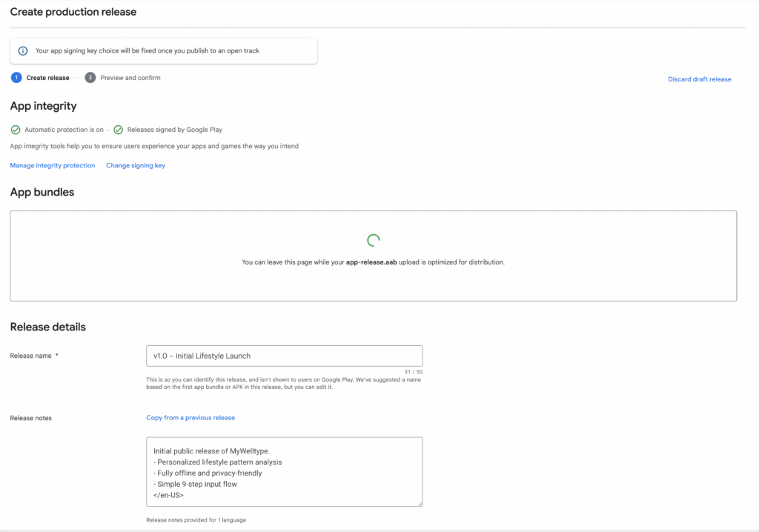
Task: Click the App integrity section heading
Action: 43,106
